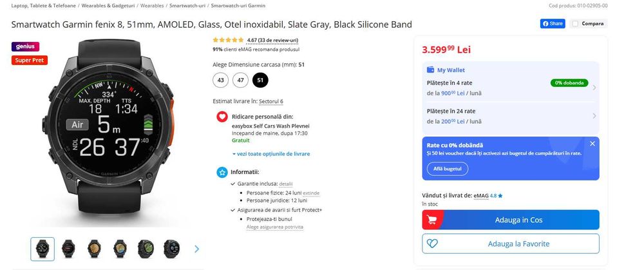The height and width of the screenshot is (270, 644).
Task: Select the 47 mm case size
Action: (240, 80)
